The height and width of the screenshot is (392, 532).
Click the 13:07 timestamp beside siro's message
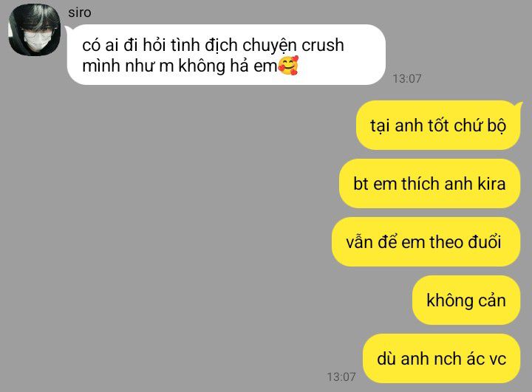point(407,79)
